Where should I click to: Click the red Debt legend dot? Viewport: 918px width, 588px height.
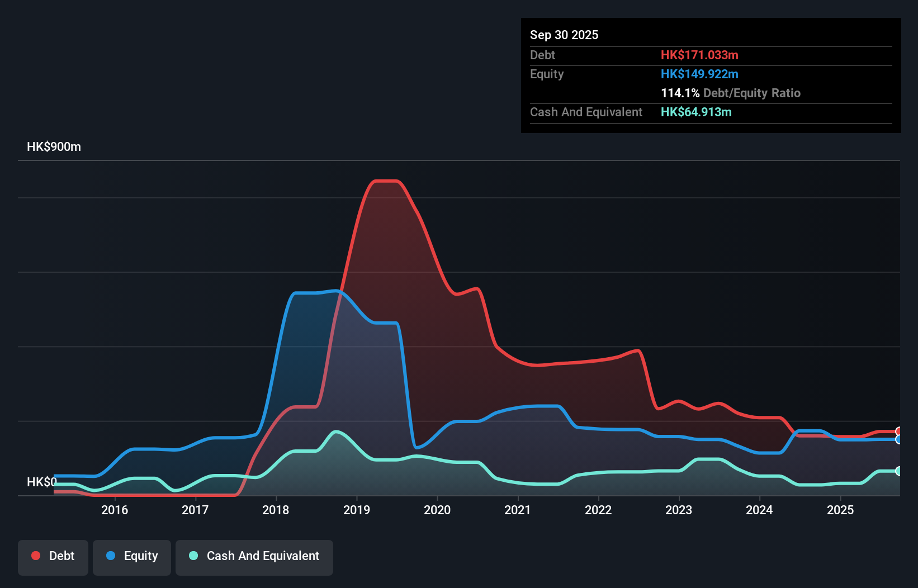pyautogui.click(x=36, y=556)
